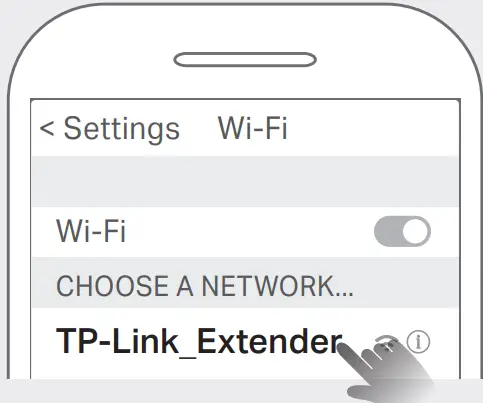Click the empty gray band below the header

(246, 181)
